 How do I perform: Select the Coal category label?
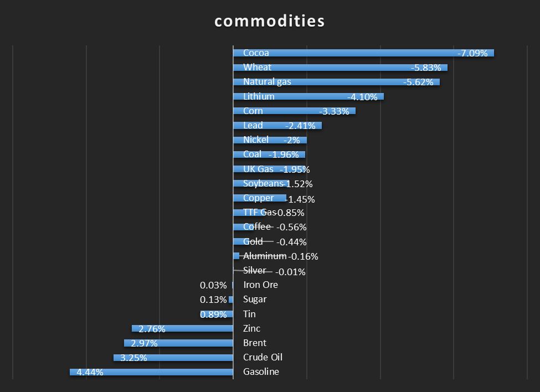coord(252,154)
